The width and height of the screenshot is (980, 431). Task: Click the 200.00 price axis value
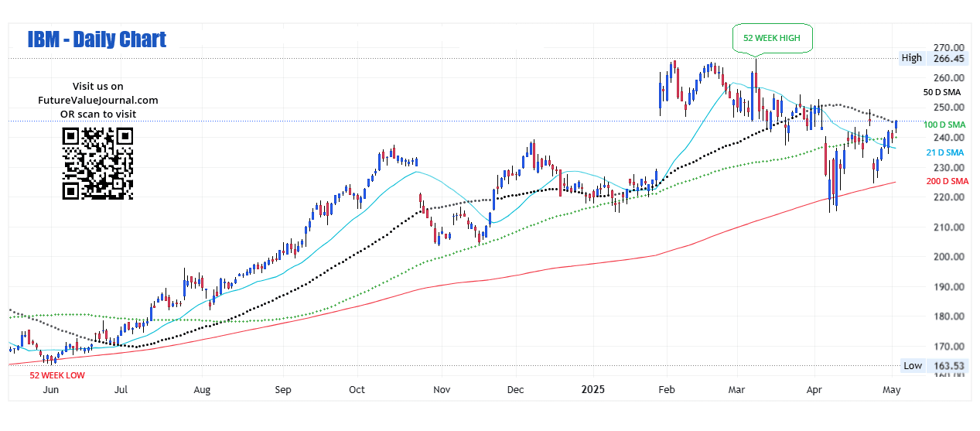[x=949, y=257]
